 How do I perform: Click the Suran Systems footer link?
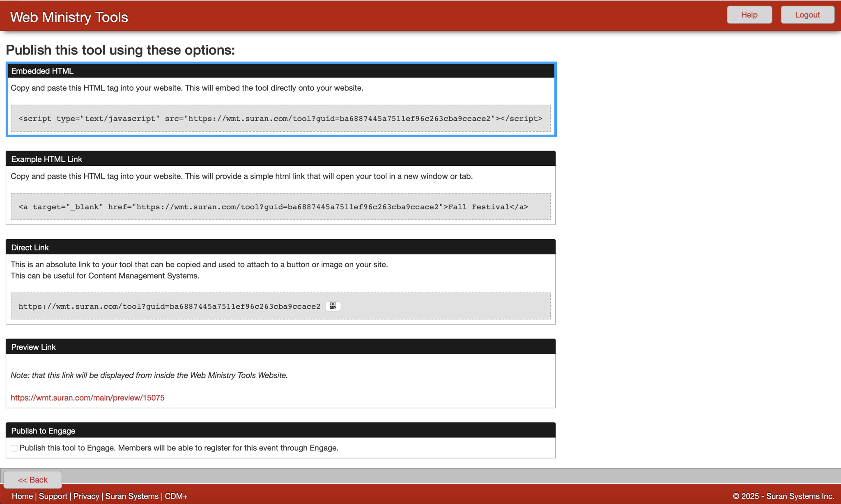(x=132, y=496)
